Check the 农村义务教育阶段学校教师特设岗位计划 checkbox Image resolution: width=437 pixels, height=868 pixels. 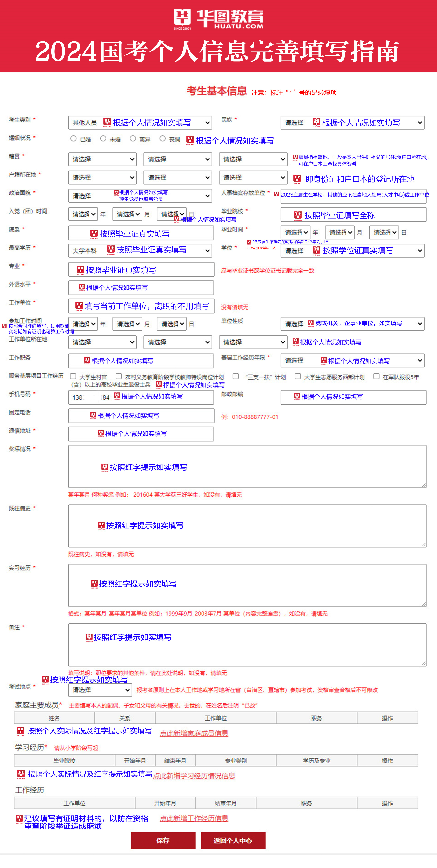click(118, 376)
